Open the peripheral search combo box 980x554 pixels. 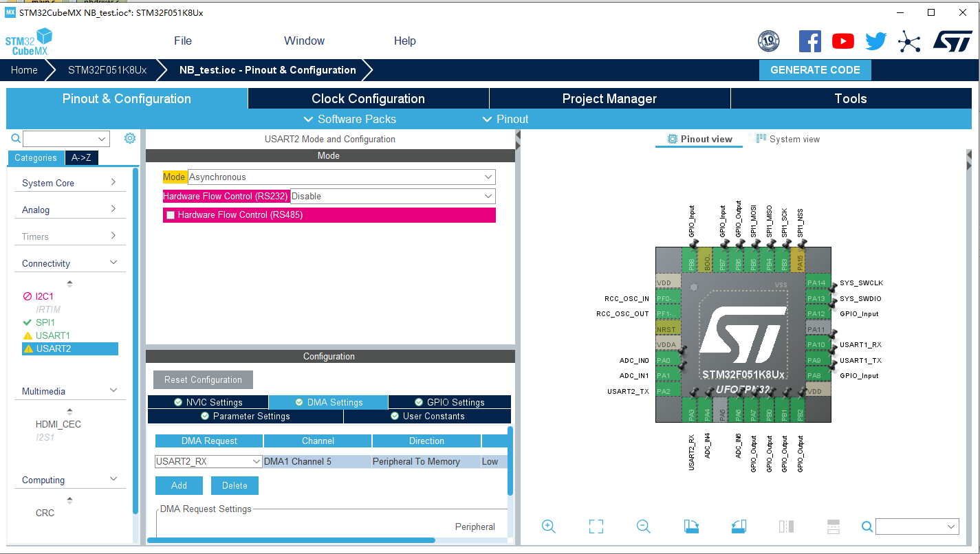pyautogui.click(x=66, y=139)
